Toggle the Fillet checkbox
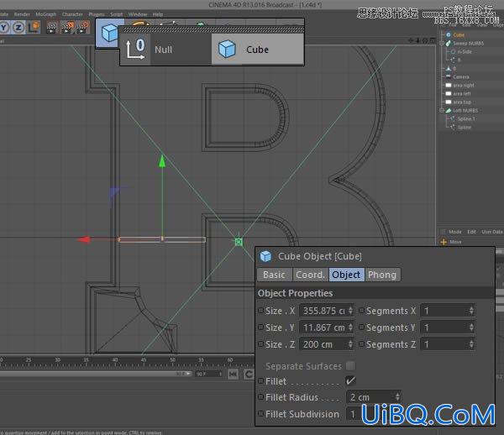Screen dimensions: 504x435 350,381
